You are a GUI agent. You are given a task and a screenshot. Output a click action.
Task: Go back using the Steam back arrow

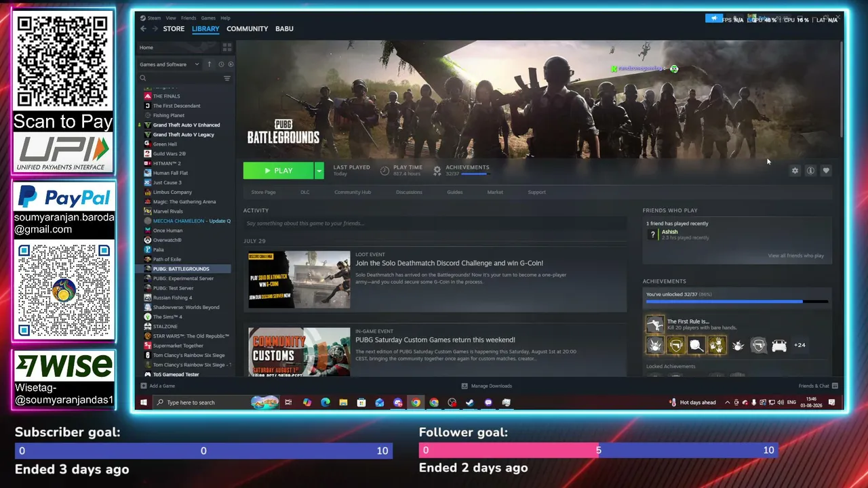click(143, 28)
